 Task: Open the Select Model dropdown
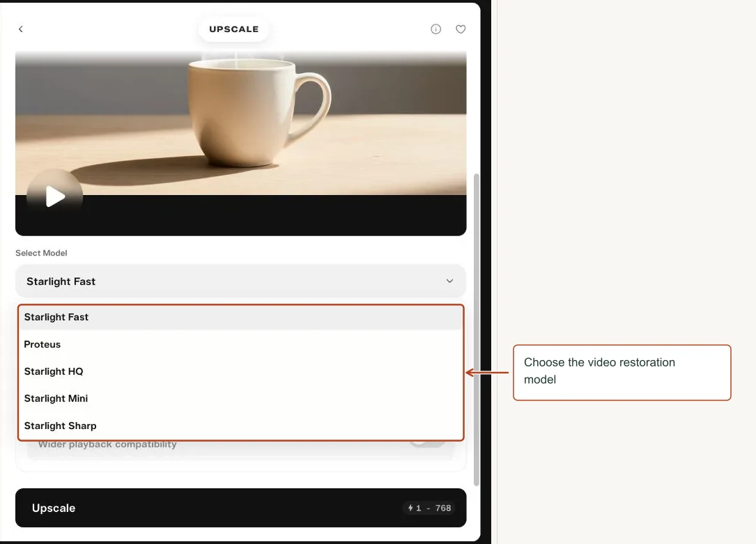240,281
